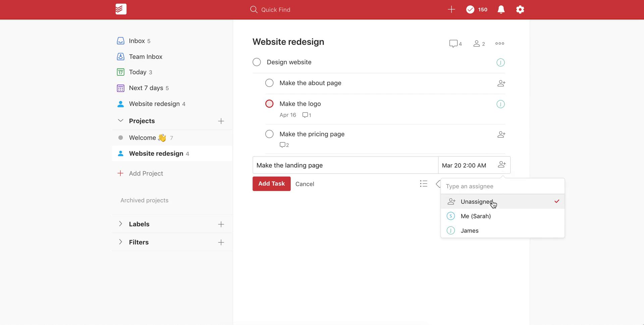Complete the Design website task checkbox
This screenshot has height=325, width=644.
pyautogui.click(x=257, y=62)
